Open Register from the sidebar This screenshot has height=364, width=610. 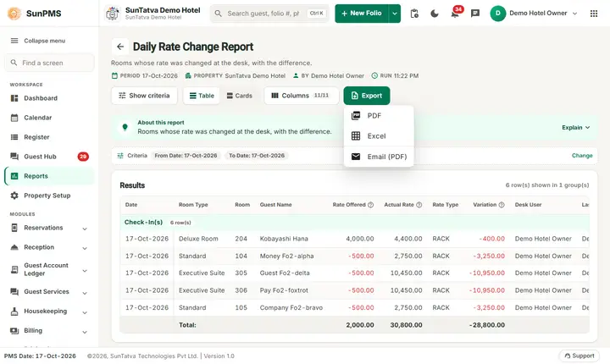pyautogui.click(x=49, y=137)
